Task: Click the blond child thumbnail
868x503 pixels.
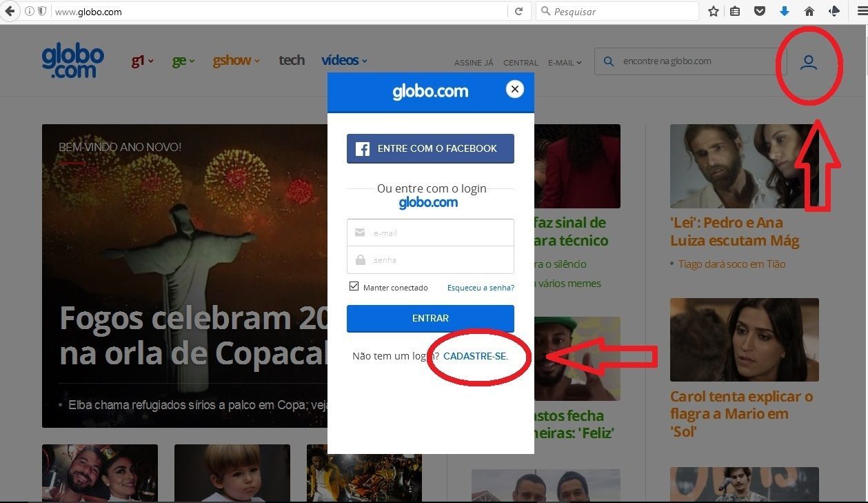Action: 232,473
